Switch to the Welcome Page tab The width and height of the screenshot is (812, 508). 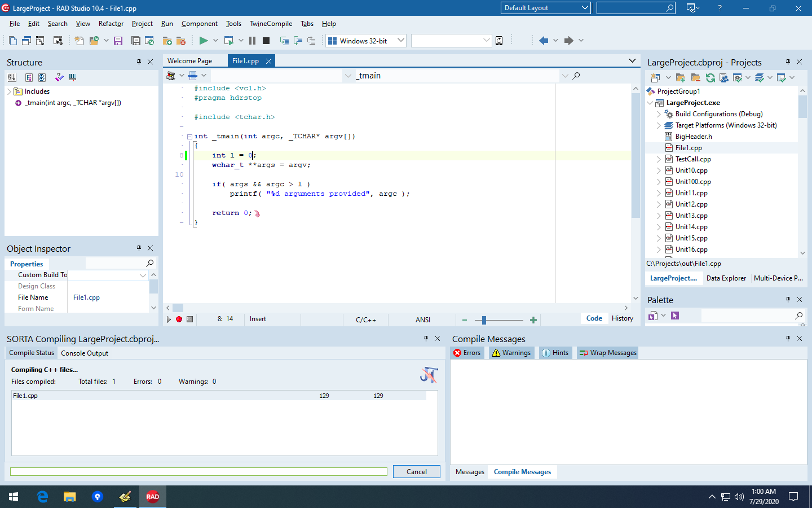190,61
